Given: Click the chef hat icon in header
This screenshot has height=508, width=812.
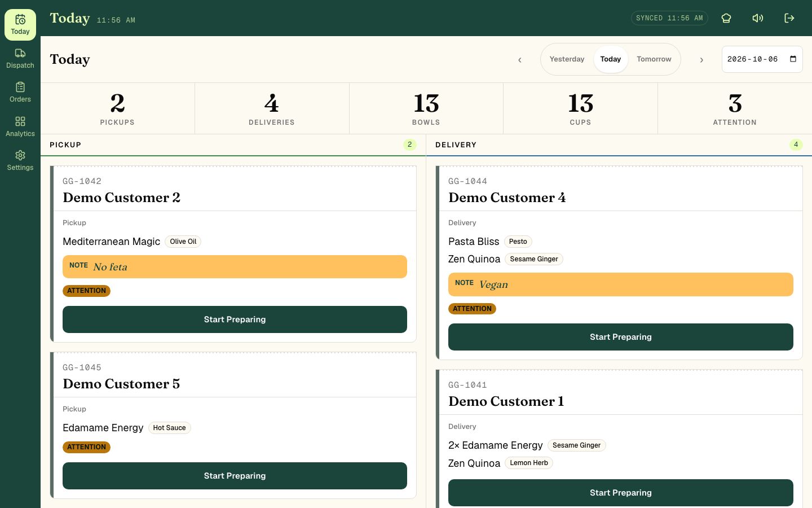Looking at the screenshot, I should click(726, 18).
